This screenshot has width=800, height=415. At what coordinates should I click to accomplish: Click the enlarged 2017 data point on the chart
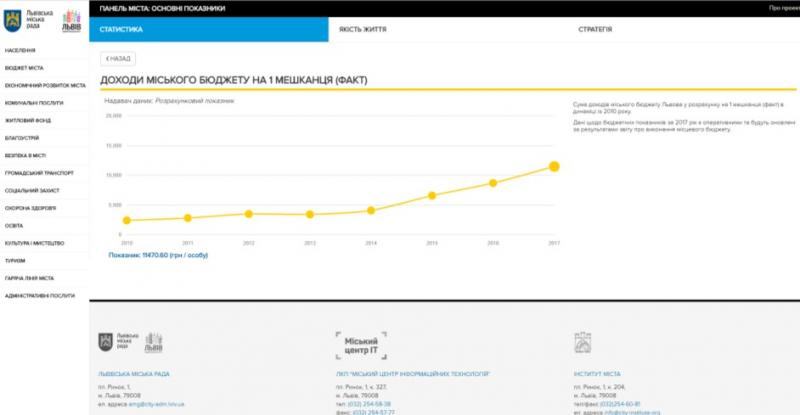tap(554, 166)
